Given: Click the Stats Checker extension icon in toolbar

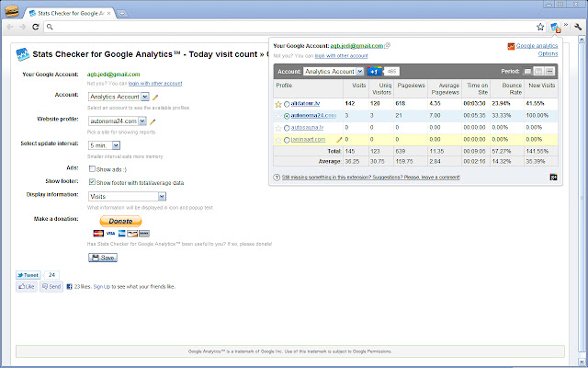Looking at the screenshot, I should [x=555, y=27].
